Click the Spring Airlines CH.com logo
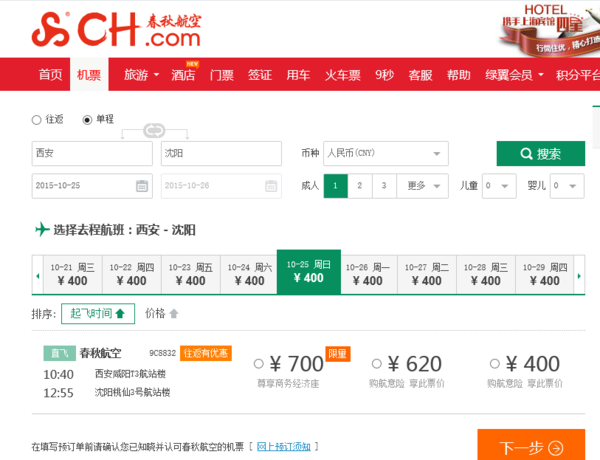Viewport: 600px width, 460px height. click(x=116, y=29)
